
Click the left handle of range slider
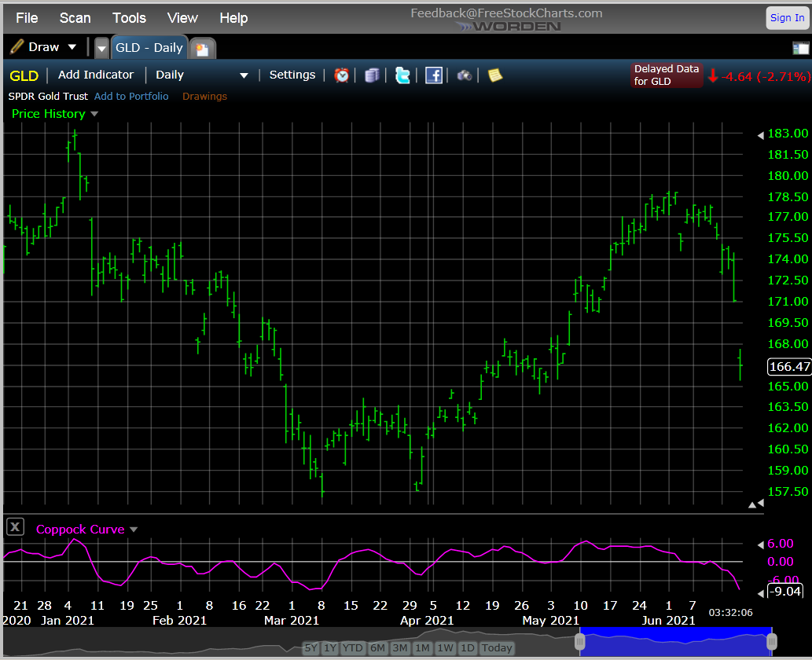click(x=579, y=643)
